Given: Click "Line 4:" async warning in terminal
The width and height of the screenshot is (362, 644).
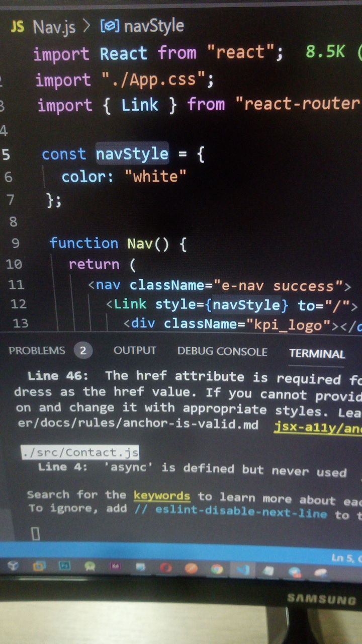Looking at the screenshot, I should tap(63, 467).
